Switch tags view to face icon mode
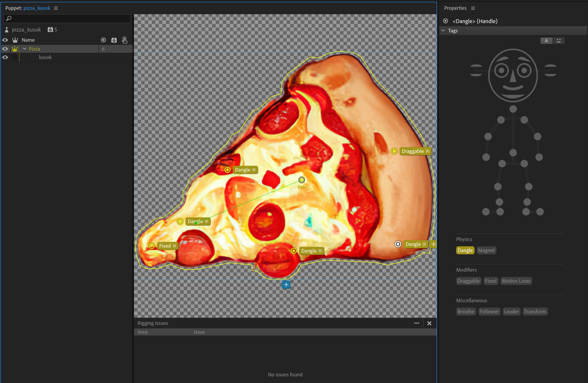Viewport: 588px width, 383px height. [559, 41]
